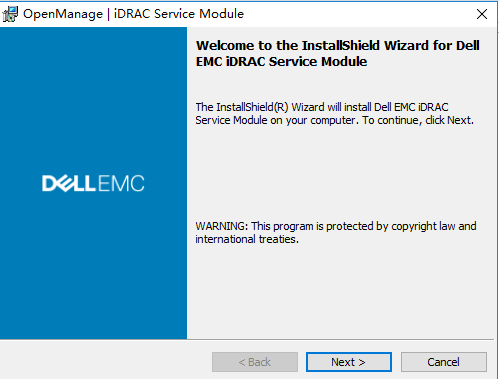Viewport: 499px width, 379px height.
Task: Click the EMC letters in the logo
Action: point(121,183)
